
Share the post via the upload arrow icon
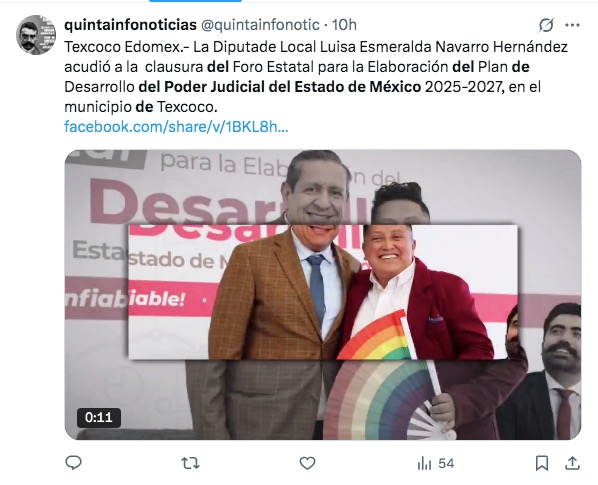(572, 463)
